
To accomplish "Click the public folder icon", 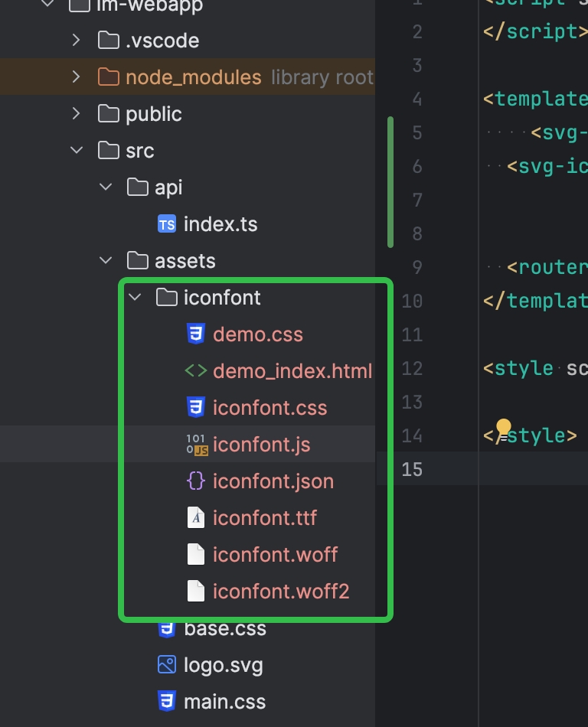I will tap(109, 113).
